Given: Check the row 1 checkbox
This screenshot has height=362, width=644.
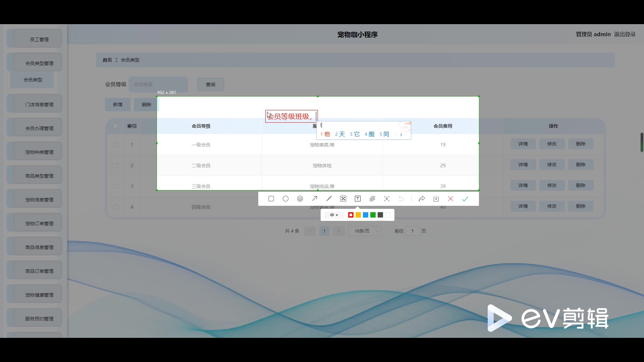Looking at the screenshot, I should [115, 145].
